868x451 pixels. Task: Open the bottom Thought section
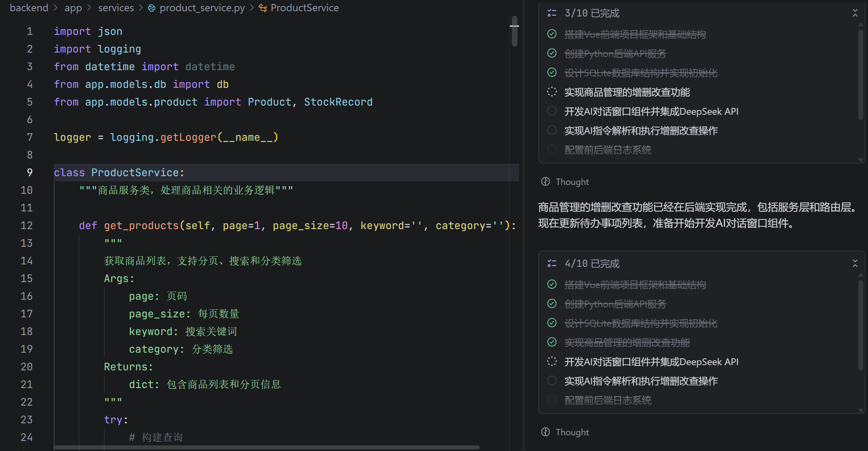[572, 432]
